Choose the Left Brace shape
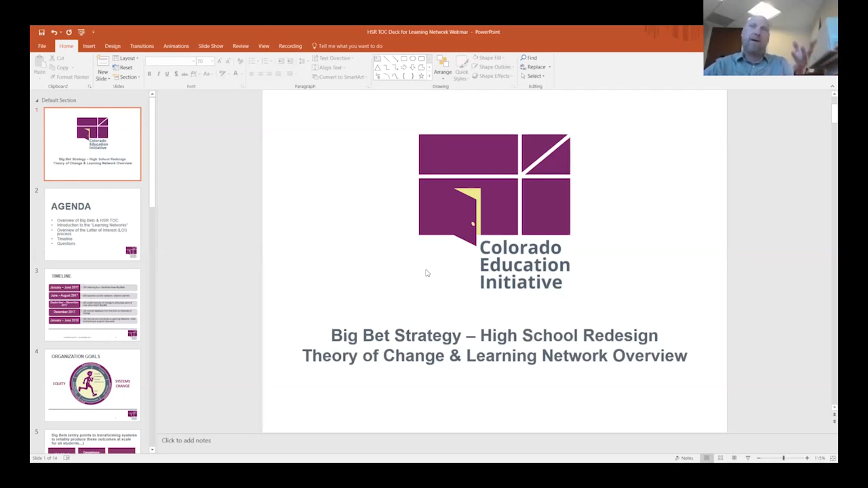 (x=404, y=76)
